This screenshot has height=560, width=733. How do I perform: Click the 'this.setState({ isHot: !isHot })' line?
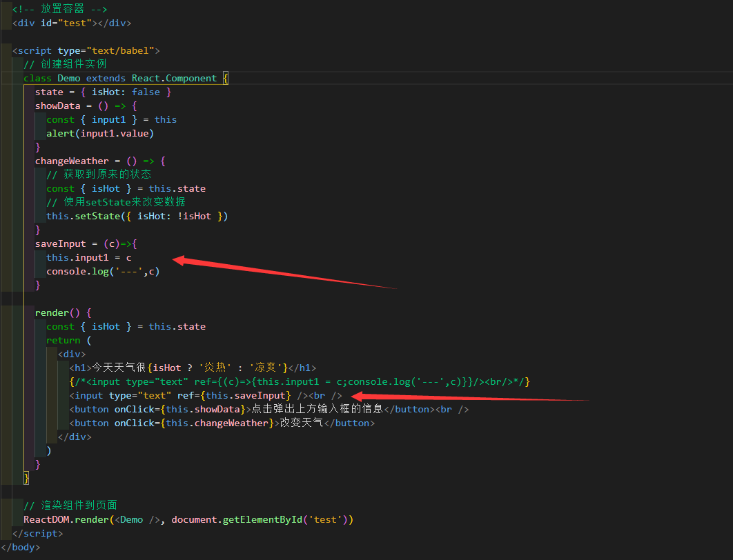(137, 216)
